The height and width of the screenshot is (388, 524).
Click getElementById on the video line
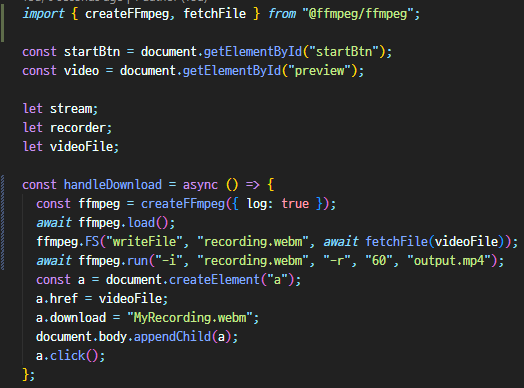[x=232, y=71]
